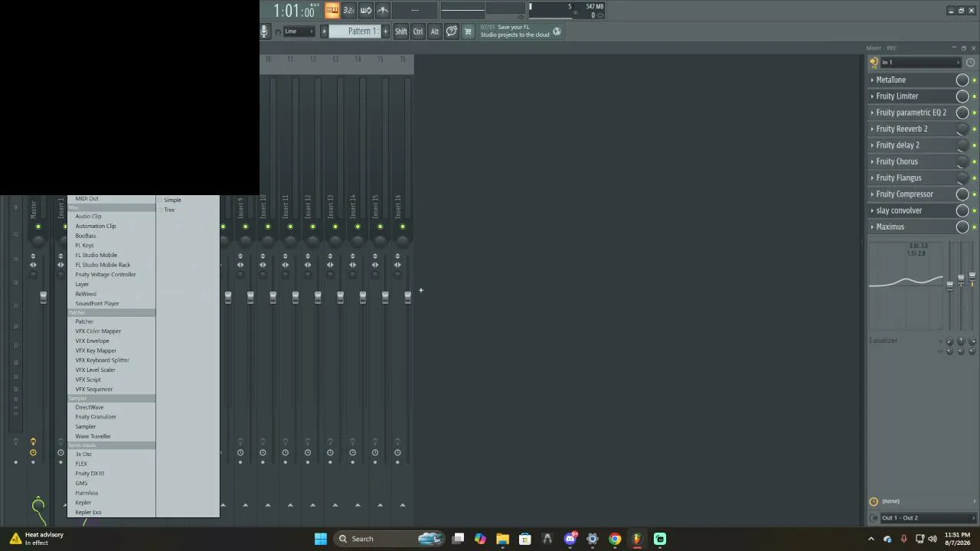The width and height of the screenshot is (980, 551).
Task: Click the 1:01:00 time display
Action: click(296, 11)
